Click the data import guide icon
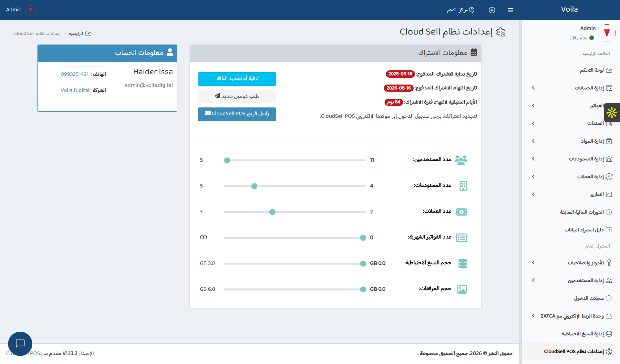The height and width of the screenshot is (364, 620). tap(609, 230)
